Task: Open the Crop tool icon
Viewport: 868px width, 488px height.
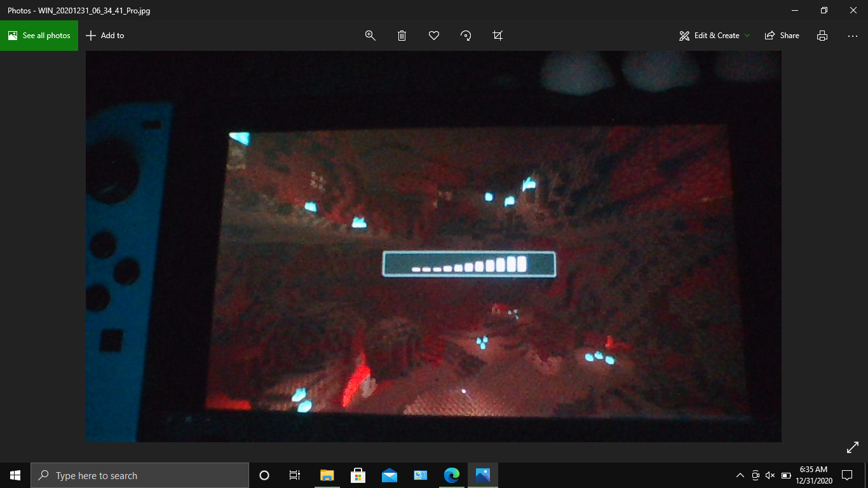Action: point(498,36)
